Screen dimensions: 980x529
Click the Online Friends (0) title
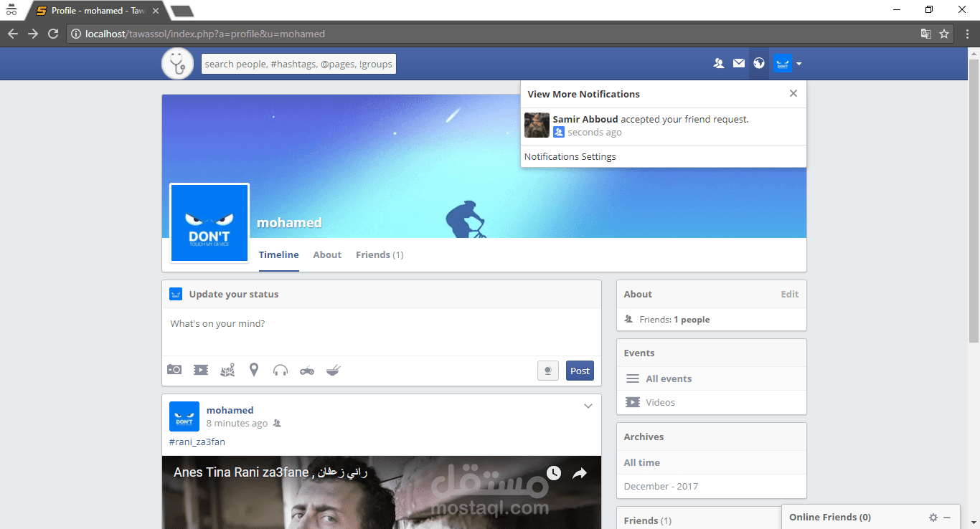pyautogui.click(x=830, y=517)
